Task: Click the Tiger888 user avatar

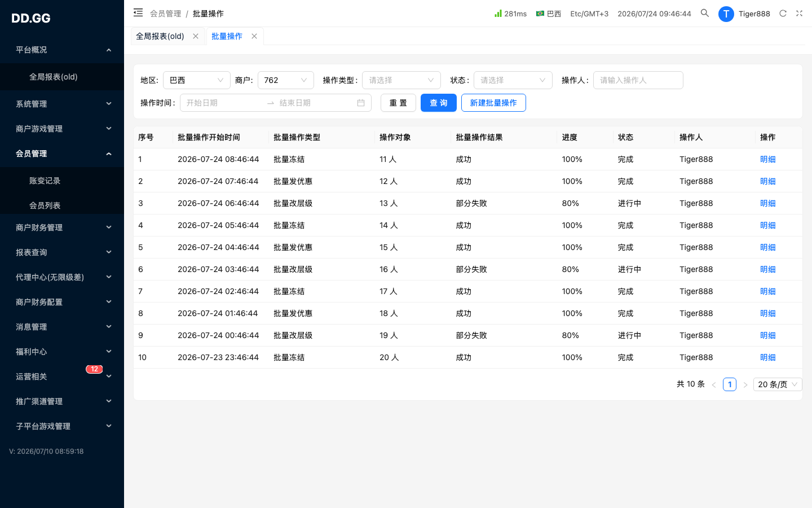Action: click(x=726, y=14)
